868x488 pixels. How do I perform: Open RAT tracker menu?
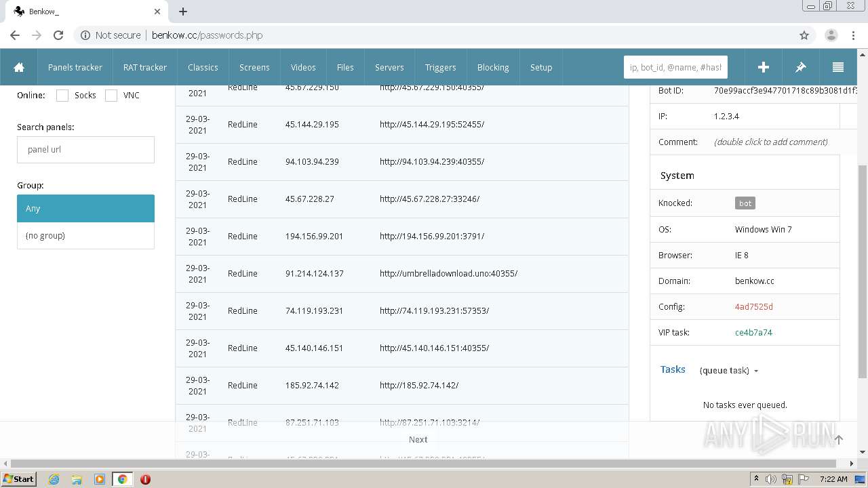(x=145, y=67)
